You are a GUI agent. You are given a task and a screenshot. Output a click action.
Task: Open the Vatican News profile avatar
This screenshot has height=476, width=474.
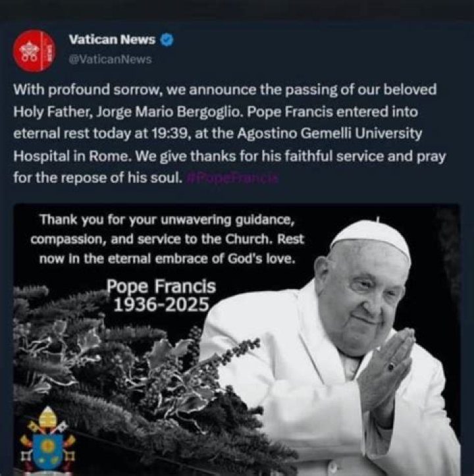(34, 51)
